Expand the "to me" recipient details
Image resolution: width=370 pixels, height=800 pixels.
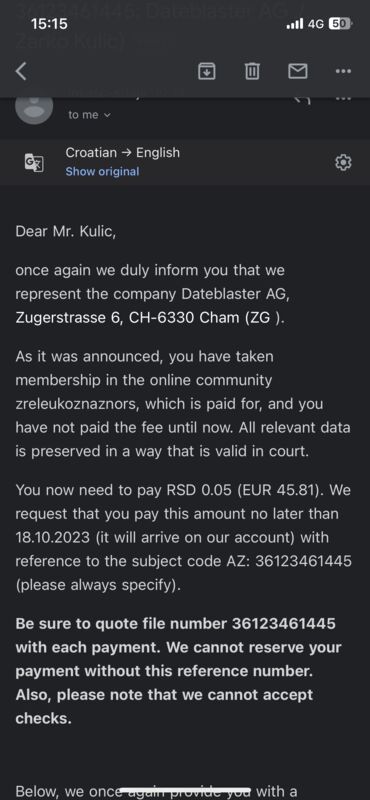[x=89, y=115]
